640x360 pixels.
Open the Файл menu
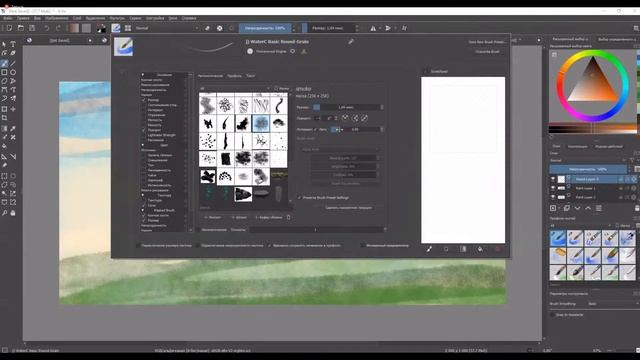coord(7,18)
